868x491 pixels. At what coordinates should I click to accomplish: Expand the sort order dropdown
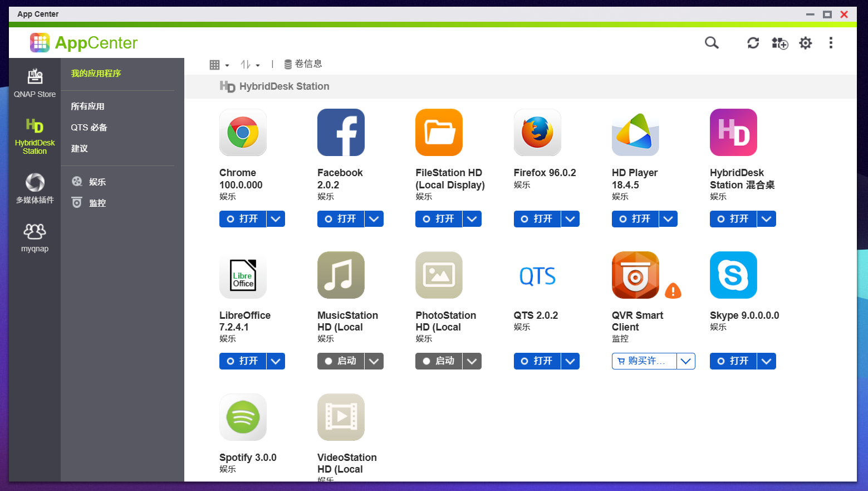(250, 65)
